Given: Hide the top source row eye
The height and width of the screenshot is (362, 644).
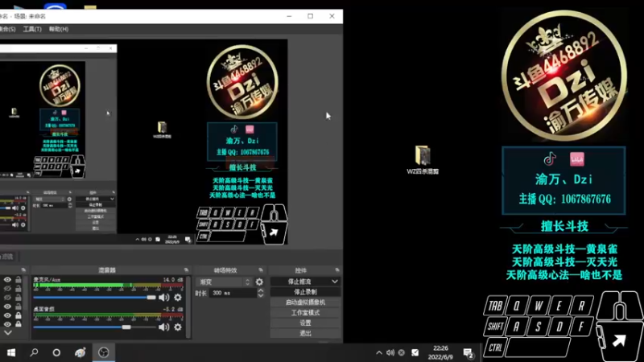Looking at the screenshot, I should pyautogui.click(x=7, y=279).
